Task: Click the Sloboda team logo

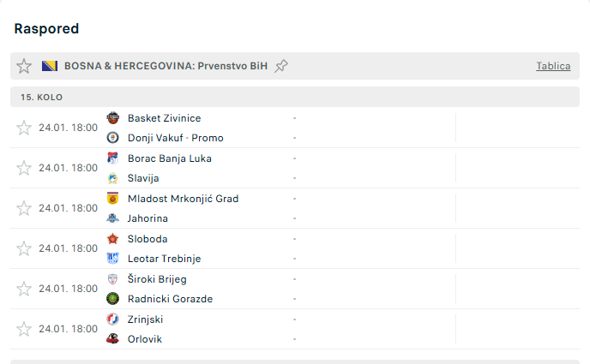Action: pos(112,238)
